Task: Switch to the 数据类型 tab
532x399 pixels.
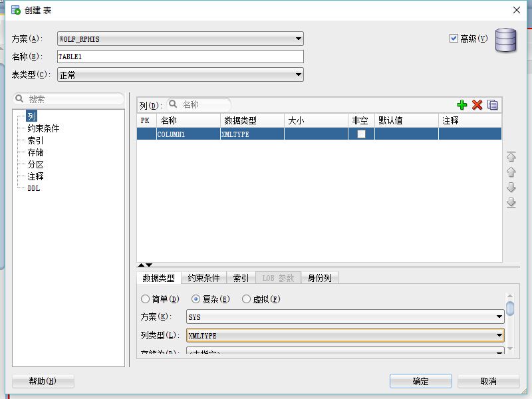Action: (159, 278)
